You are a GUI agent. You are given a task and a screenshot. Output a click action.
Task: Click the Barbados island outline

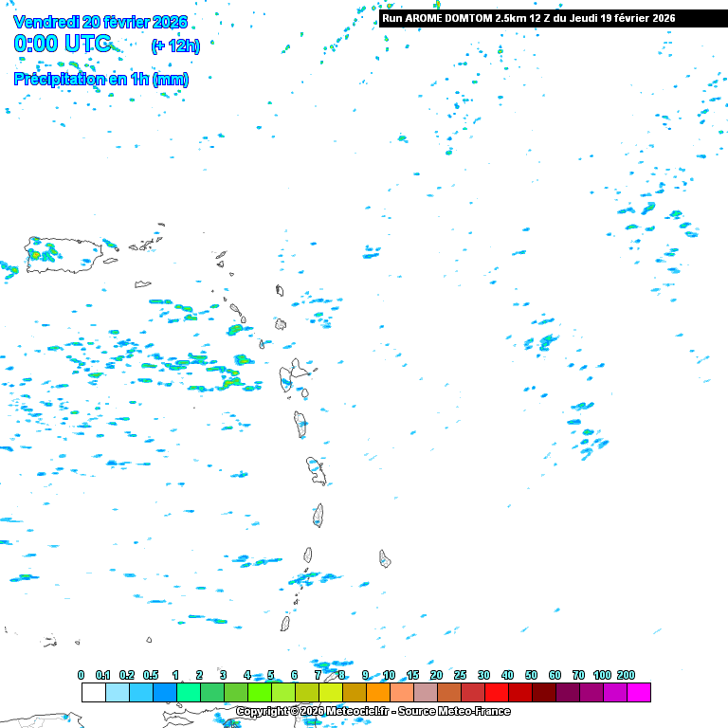385,558
